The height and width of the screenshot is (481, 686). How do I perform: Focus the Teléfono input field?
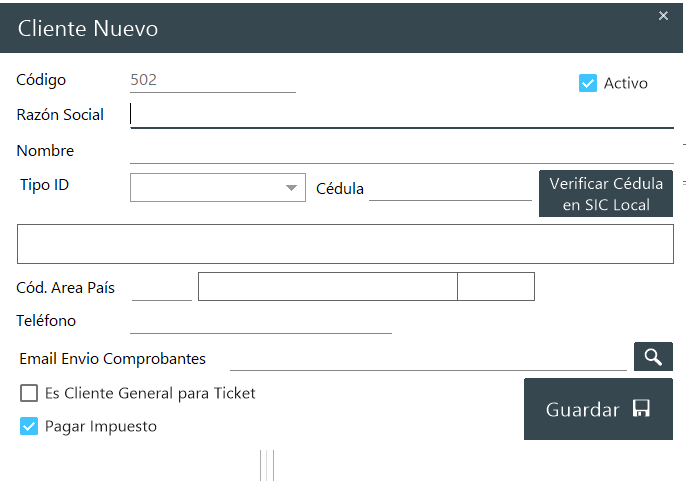[x=260, y=321]
